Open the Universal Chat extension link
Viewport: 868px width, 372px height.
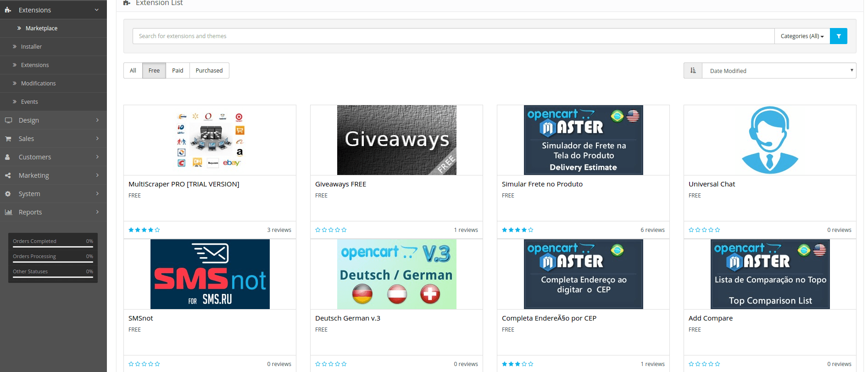click(x=712, y=184)
